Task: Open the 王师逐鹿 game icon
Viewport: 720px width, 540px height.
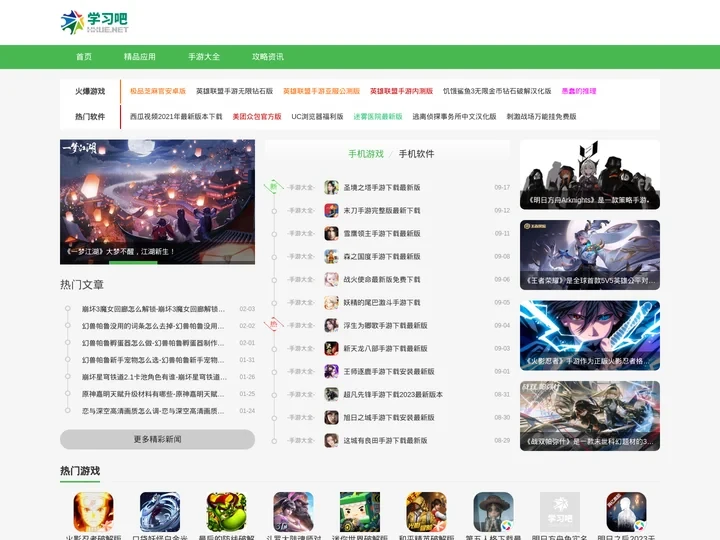Action: [x=331, y=371]
